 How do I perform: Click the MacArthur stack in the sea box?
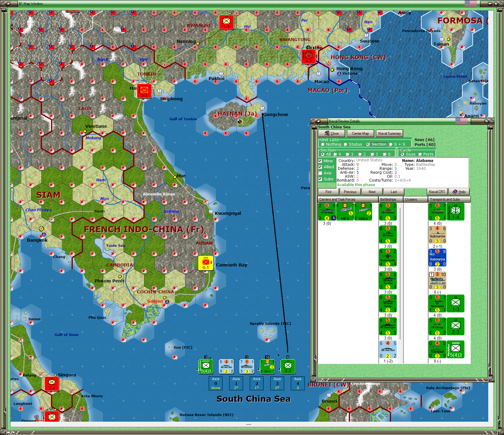[x=206, y=366]
